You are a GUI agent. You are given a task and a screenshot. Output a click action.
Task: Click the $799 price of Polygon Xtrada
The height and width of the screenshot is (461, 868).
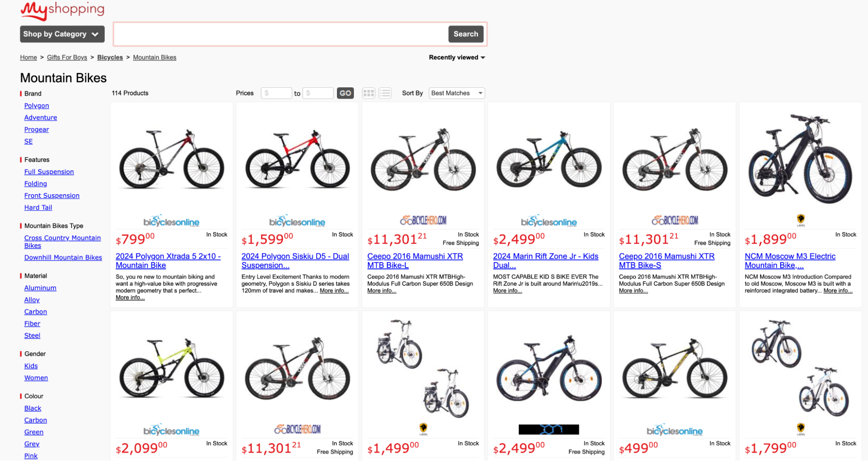pyautogui.click(x=135, y=239)
